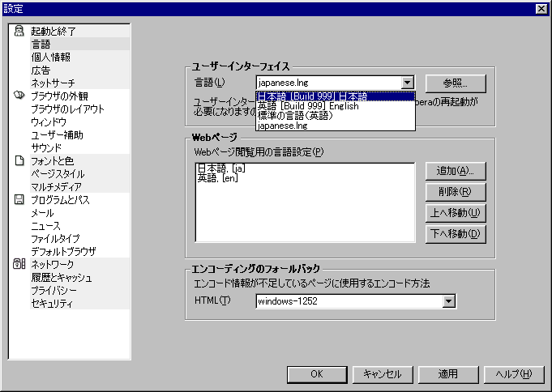
Task: Click the 起動と終了 category icon
Action: tap(19, 31)
